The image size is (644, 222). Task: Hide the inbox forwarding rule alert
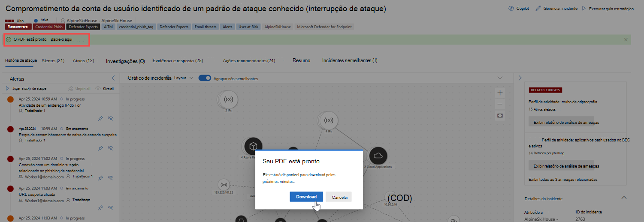[111, 148]
